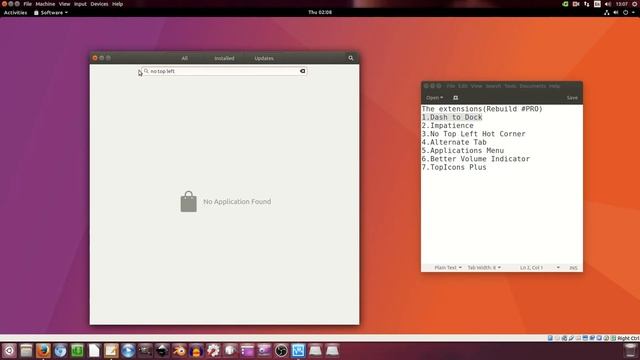Open the View menu of VirtualBox
640x360 pixels.
click(64, 4)
